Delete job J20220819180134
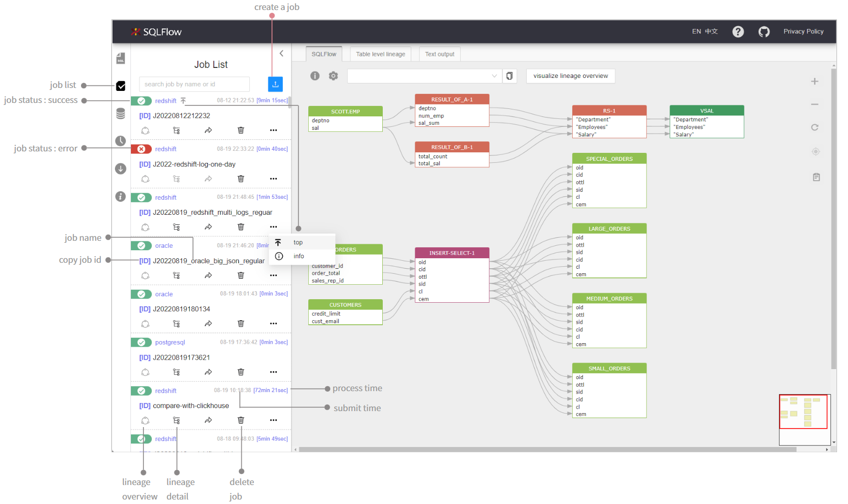Screen dimensions: 848x504 coord(241,324)
